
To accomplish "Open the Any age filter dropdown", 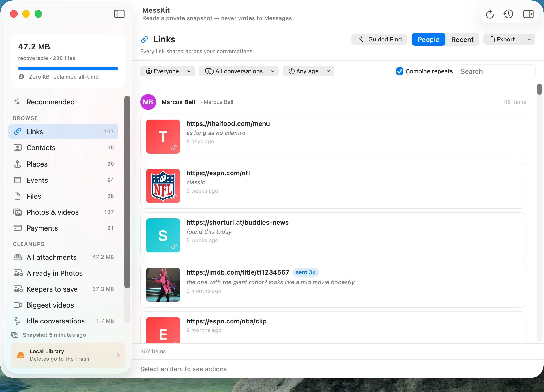I will pyautogui.click(x=308, y=71).
